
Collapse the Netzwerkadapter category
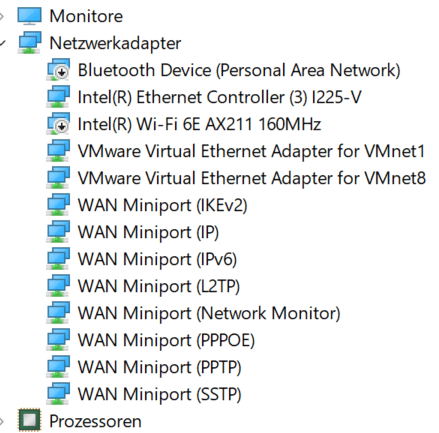[x=2, y=43]
